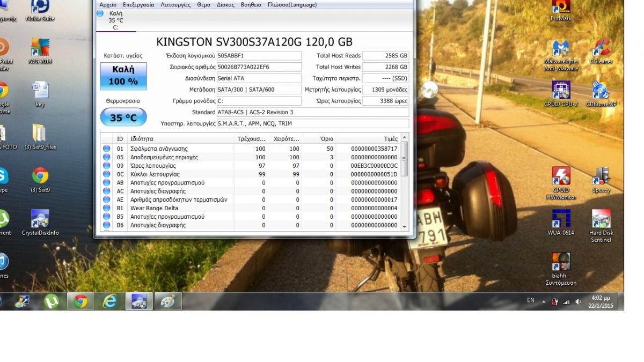Click the SMART list scrollbar down arrow
Viewport: 644px width, 362px height.
coord(405,227)
